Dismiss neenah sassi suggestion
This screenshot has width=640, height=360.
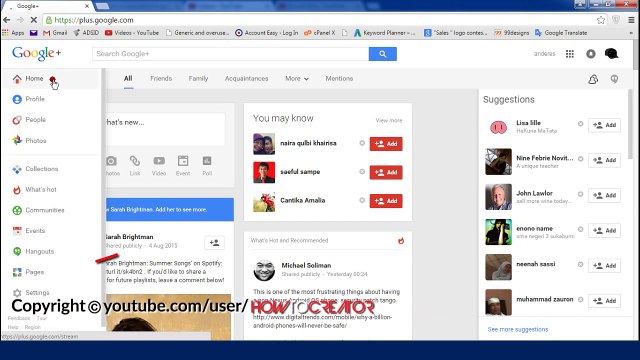point(580,264)
